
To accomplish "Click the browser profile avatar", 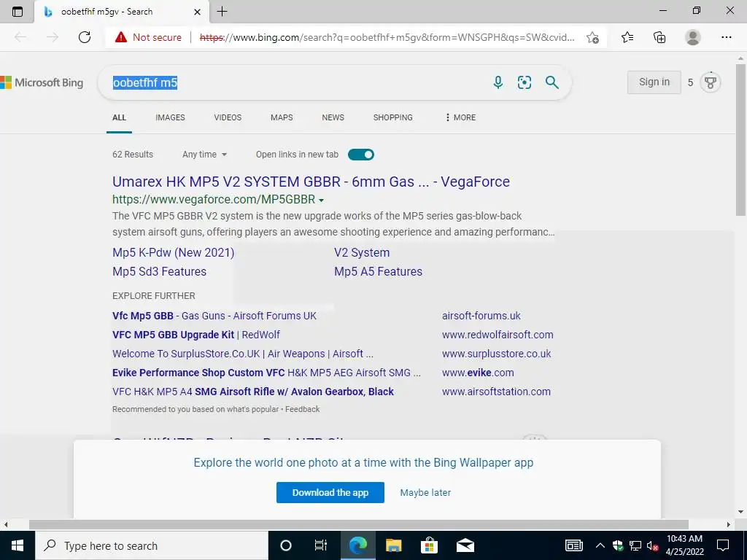I will [x=693, y=37].
